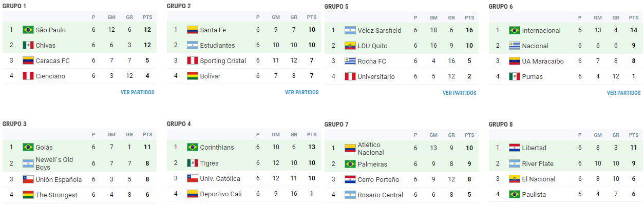Click the Chile flag beside Unión Española
644x206 pixels.
28,179
